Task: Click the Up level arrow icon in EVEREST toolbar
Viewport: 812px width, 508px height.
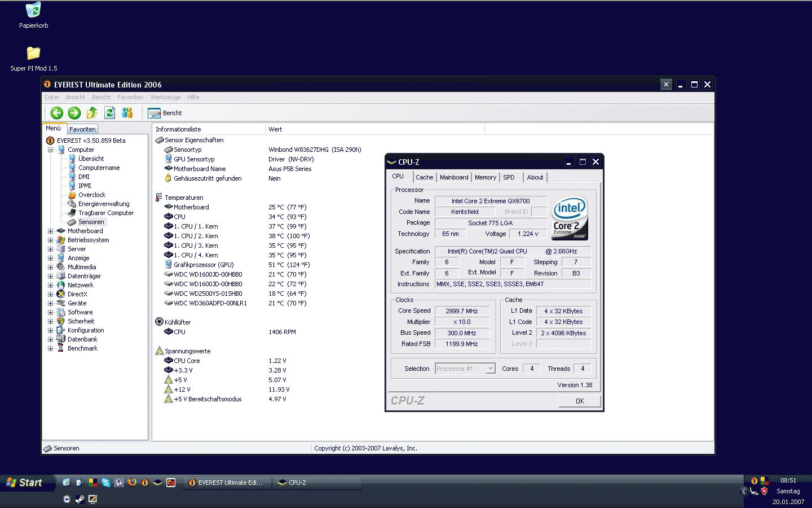Action: pyautogui.click(x=92, y=113)
